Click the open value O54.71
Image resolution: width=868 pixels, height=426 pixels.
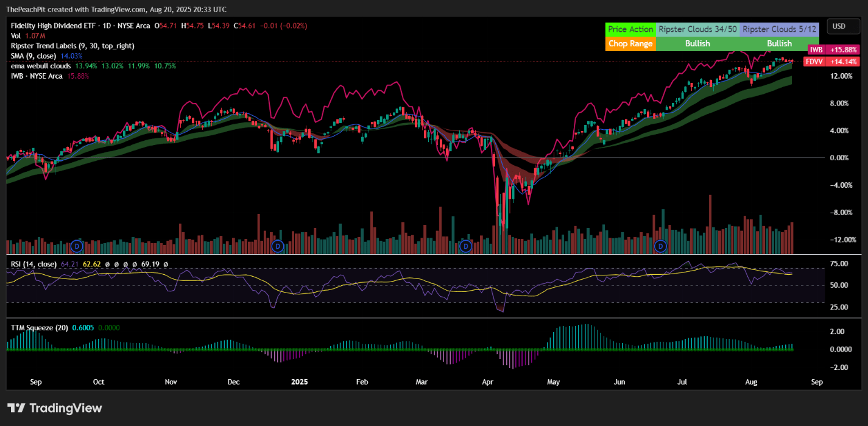167,26
